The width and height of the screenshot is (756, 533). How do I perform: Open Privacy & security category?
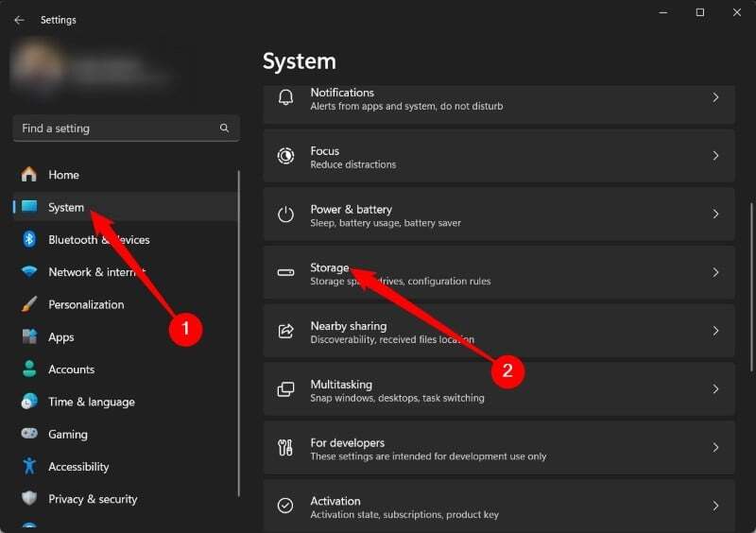pyautogui.click(x=126, y=499)
